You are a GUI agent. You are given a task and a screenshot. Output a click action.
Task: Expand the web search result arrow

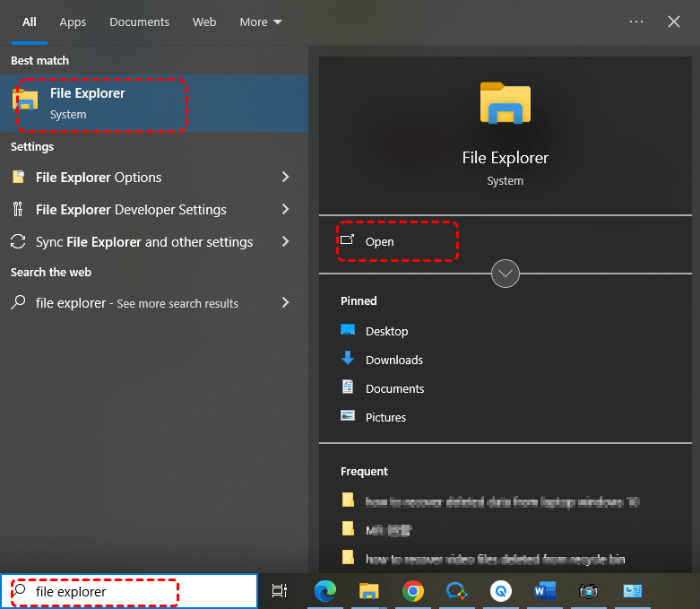[286, 303]
